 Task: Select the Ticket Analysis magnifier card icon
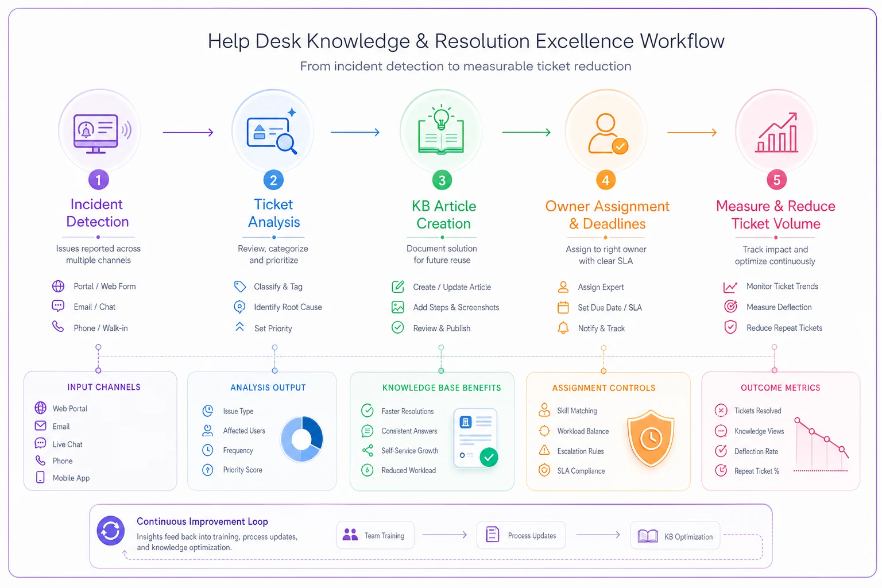point(272,132)
